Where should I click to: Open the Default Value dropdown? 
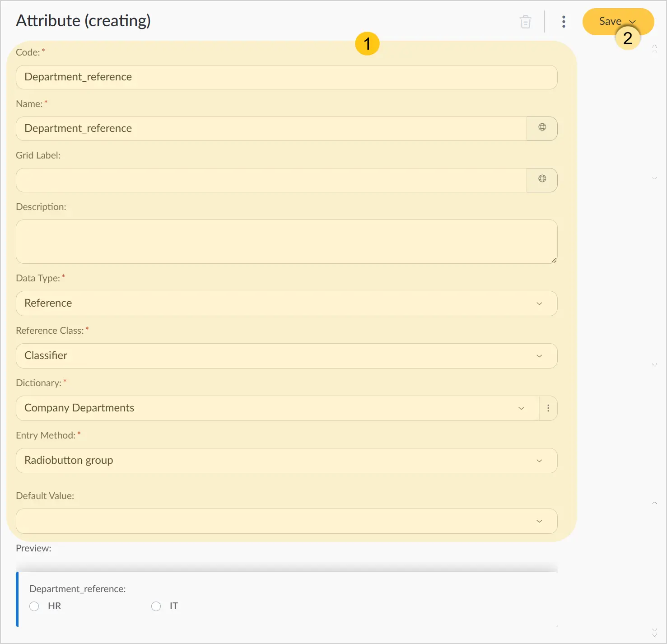click(286, 521)
